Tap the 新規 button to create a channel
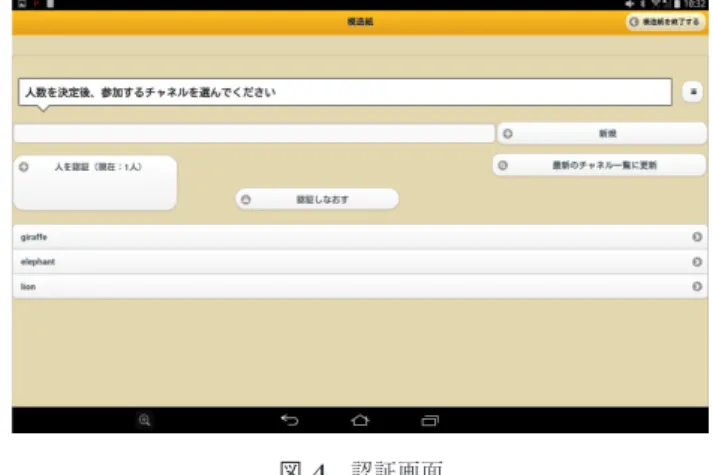This screenshot has width=713, height=475. (602, 134)
